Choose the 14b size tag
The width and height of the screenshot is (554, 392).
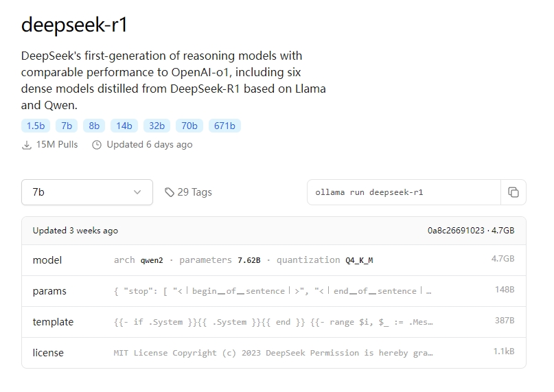point(124,126)
